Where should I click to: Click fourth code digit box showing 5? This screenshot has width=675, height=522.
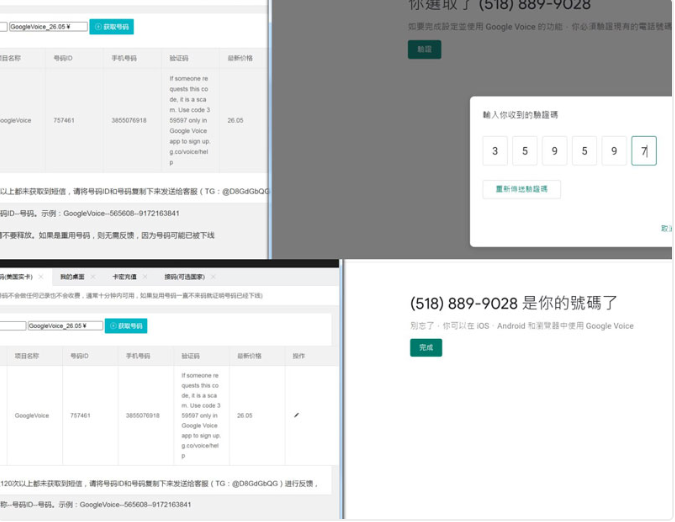[584, 151]
